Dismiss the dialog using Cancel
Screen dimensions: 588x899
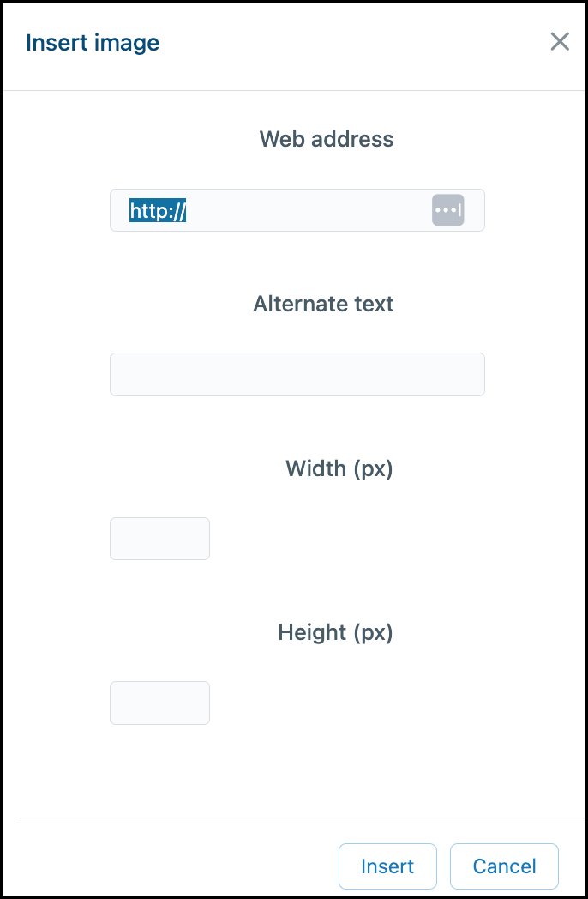coord(504,866)
